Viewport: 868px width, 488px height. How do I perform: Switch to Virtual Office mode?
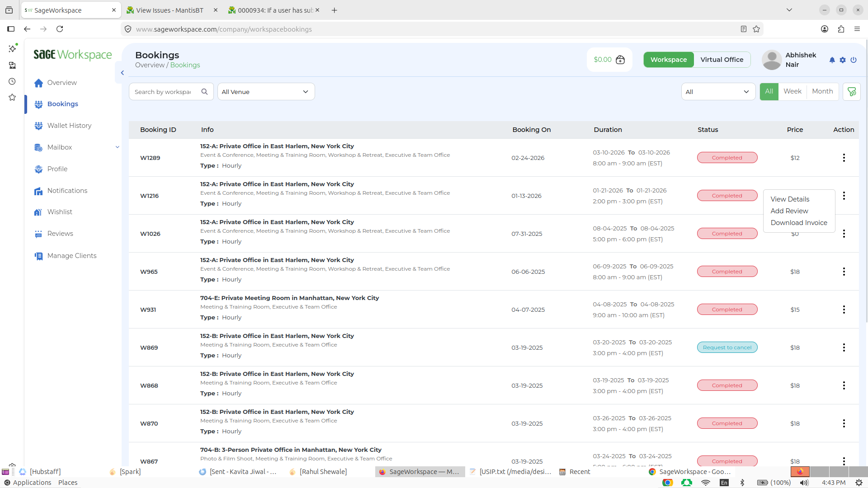722,60
